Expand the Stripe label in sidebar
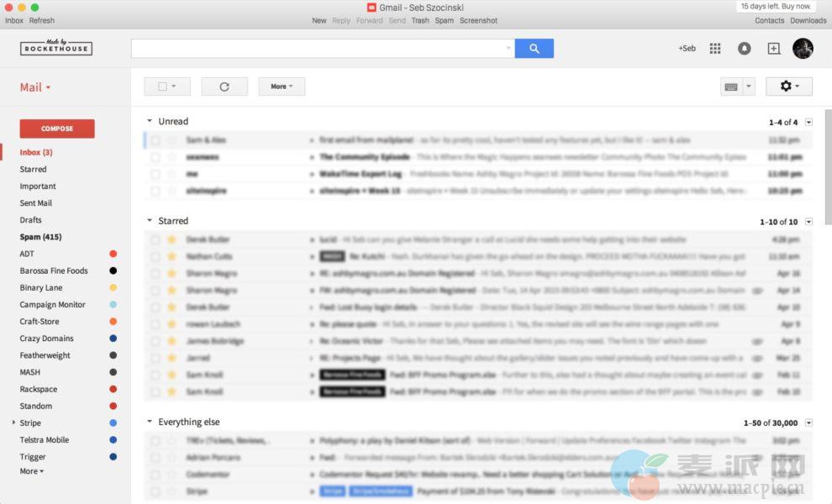The image size is (832, 504). [x=13, y=423]
